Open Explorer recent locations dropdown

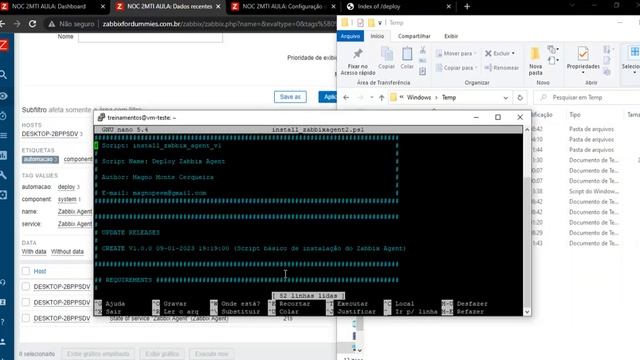371,98
